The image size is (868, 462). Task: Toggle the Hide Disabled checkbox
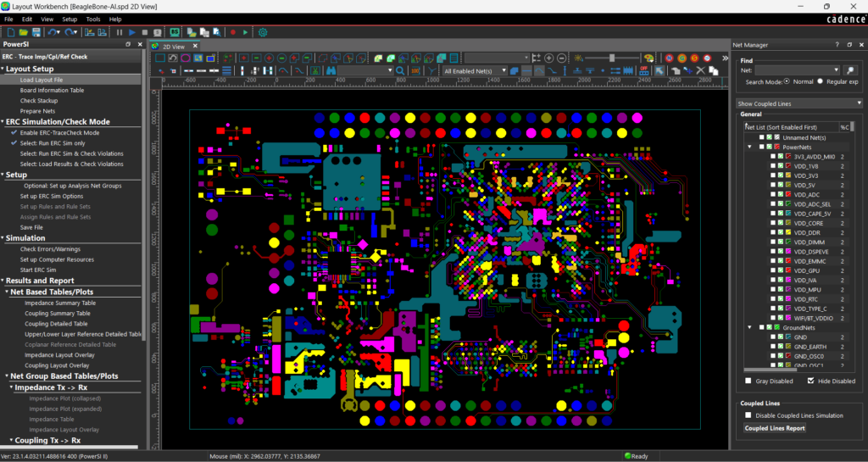[811, 381]
